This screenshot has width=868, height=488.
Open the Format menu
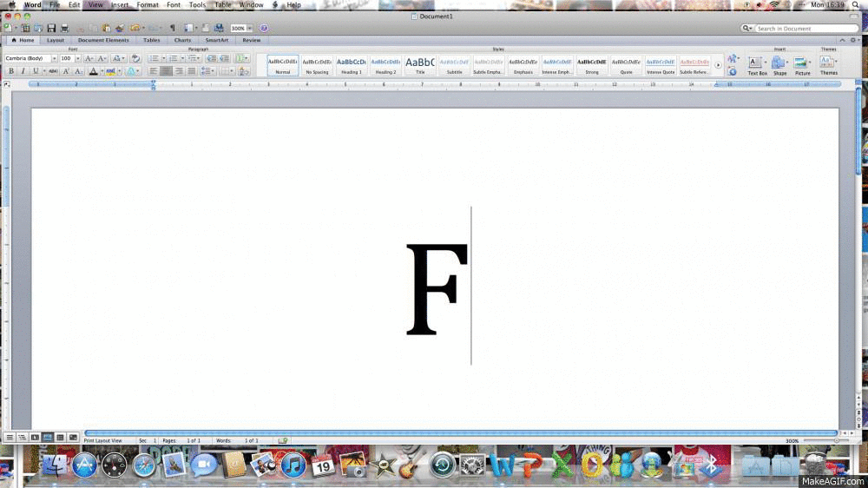(148, 5)
